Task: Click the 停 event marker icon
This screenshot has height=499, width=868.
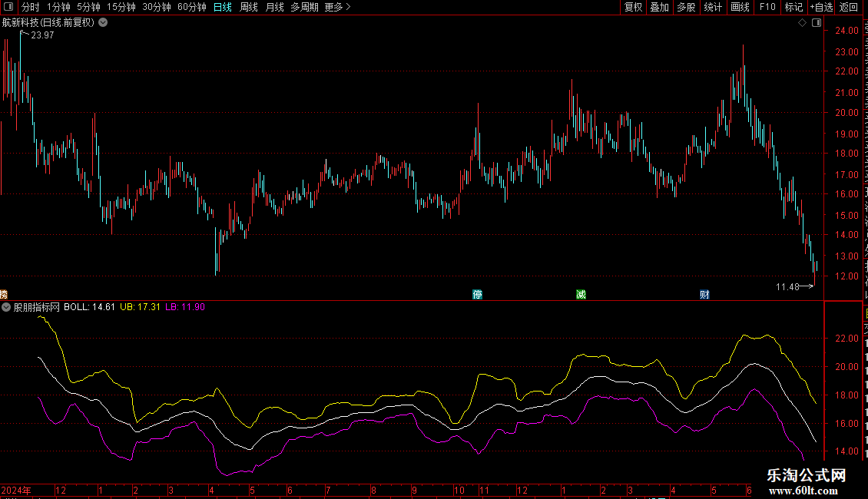Action: 477,294
